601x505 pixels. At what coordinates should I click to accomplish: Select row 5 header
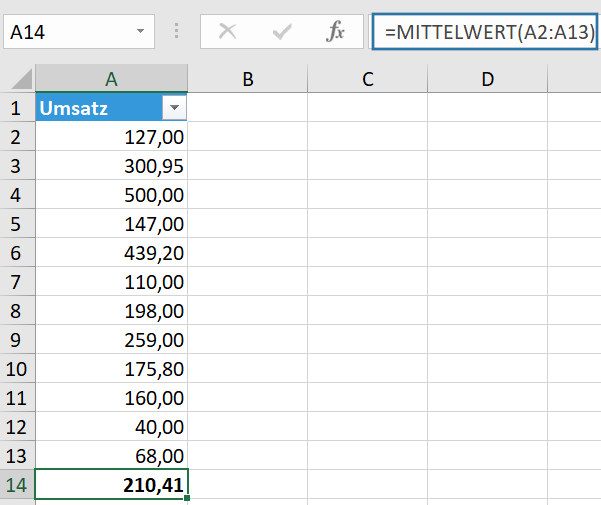pyautogui.click(x=17, y=223)
